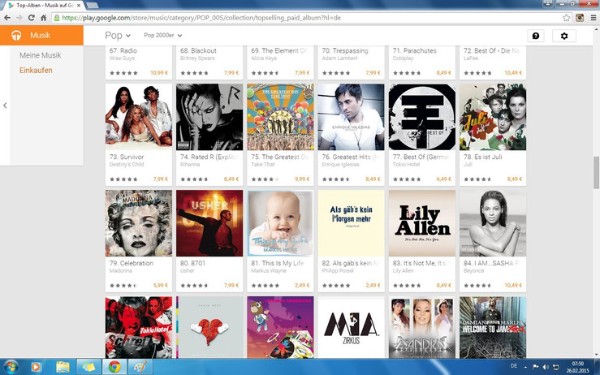The image size is (600, 375).
Task: Open Take That's The Greatest Day cover
Action: click(x=280, y=117)
